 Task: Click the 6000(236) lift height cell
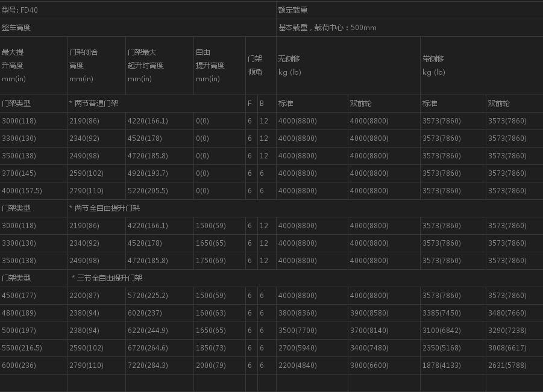[x=19, y=366]
